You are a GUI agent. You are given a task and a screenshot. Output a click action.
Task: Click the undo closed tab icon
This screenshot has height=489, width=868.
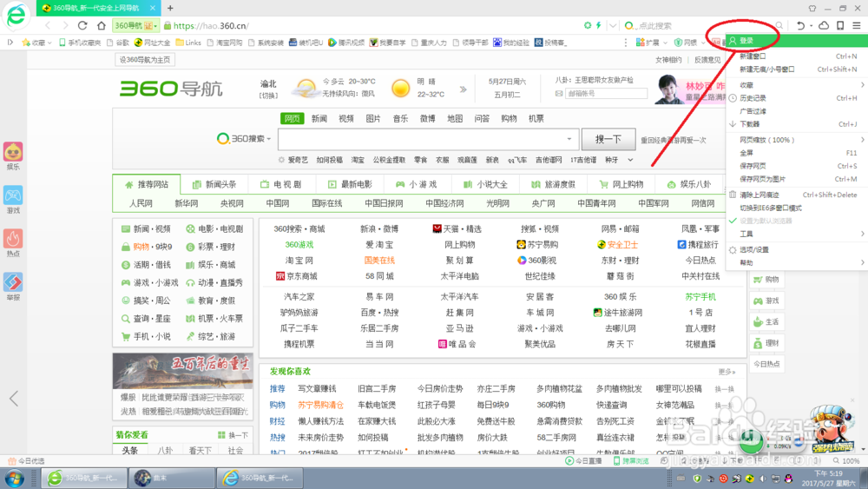tap(800, 25)
